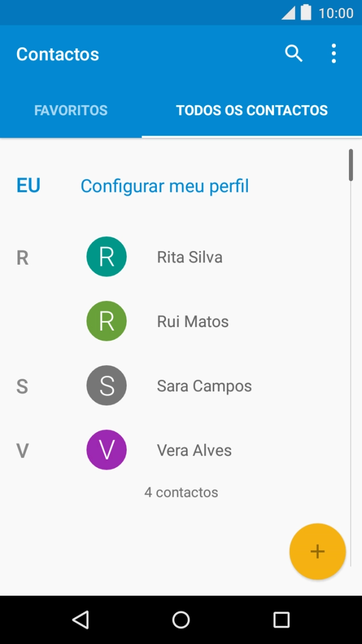This screenshot has height=644, width=362.
Task: Tap the 4 contactos count label
Action: point(181,492)
